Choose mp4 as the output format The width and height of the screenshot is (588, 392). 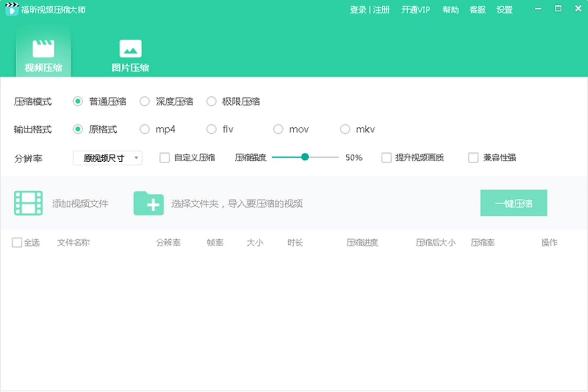tap(145, 129)
